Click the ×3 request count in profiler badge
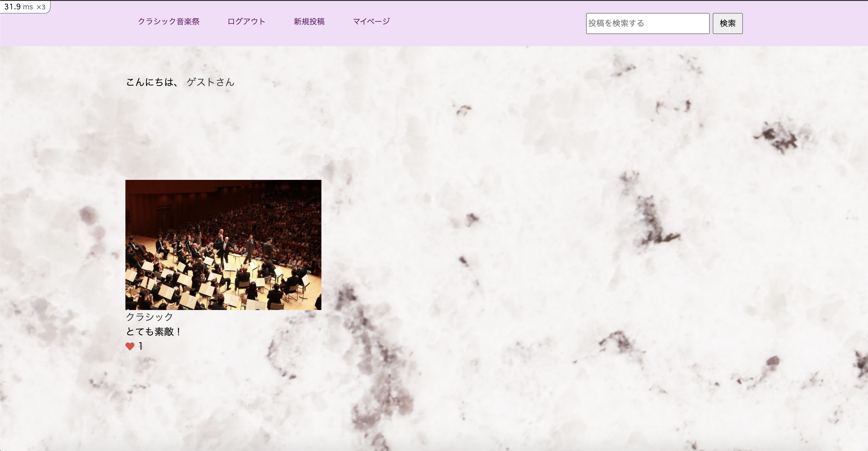 pyautogui.click(x=41, y=7)
